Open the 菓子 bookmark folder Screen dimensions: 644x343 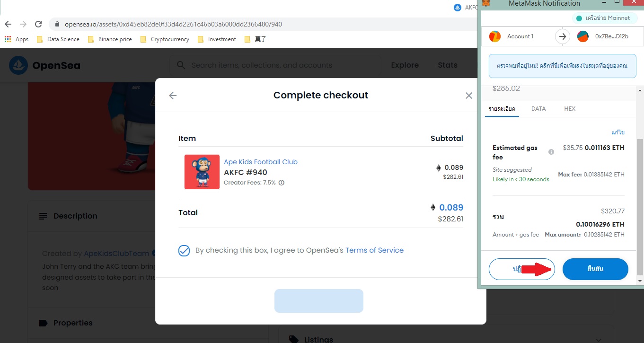[x=256, y=39]
